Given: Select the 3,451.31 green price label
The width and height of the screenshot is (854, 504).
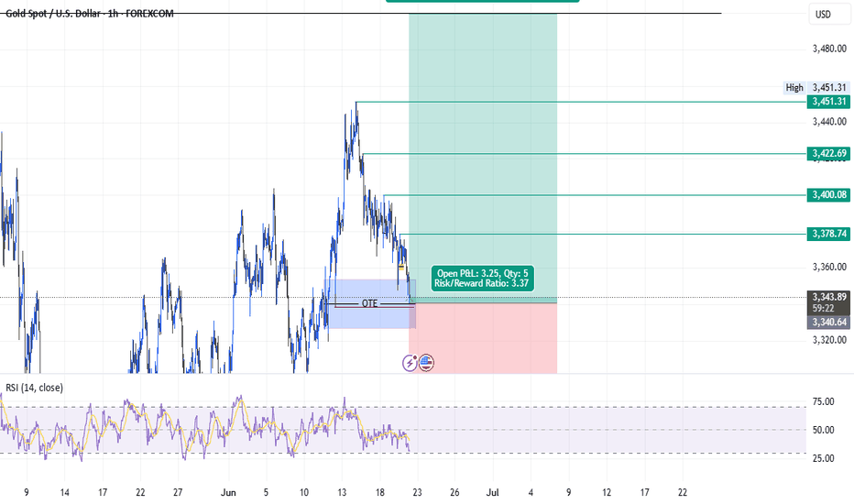Looking at the screenshot, I should click(828, 102).
